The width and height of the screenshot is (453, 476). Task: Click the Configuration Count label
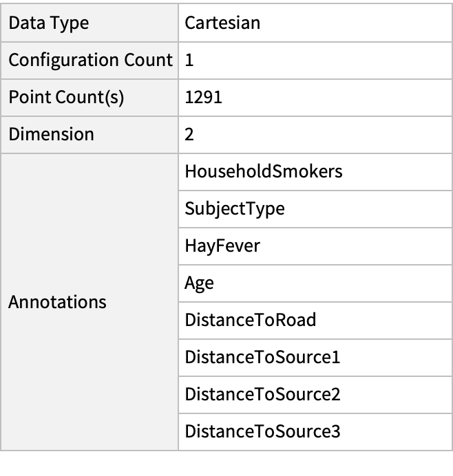90,60
